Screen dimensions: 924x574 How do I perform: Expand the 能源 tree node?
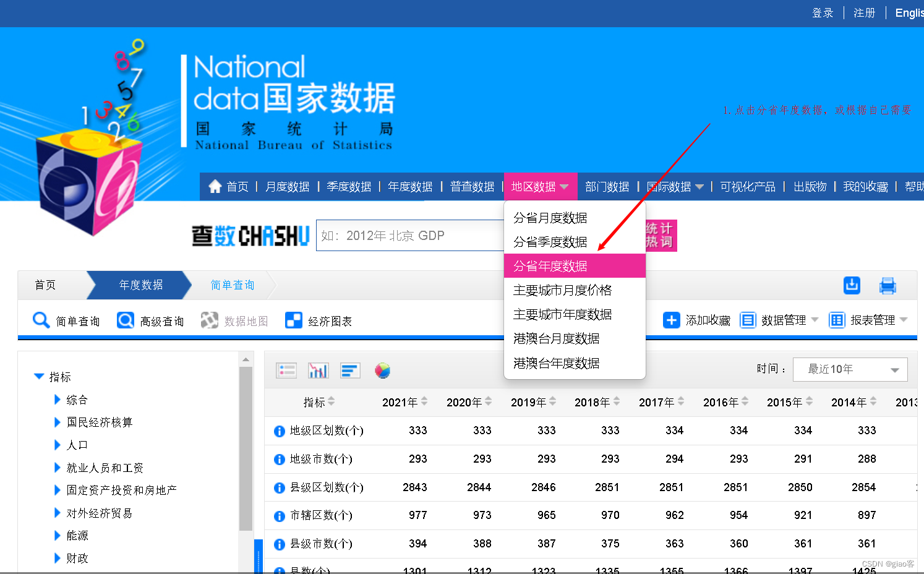(x=57, y=536)
